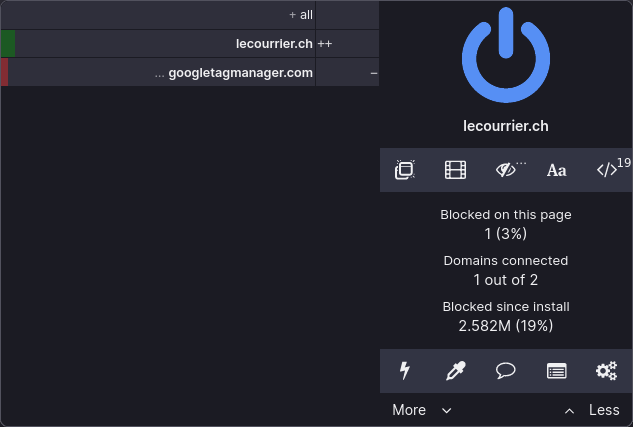
Task: Click the lecourrier.ch hostname under power button
Action: click(506, 126)
